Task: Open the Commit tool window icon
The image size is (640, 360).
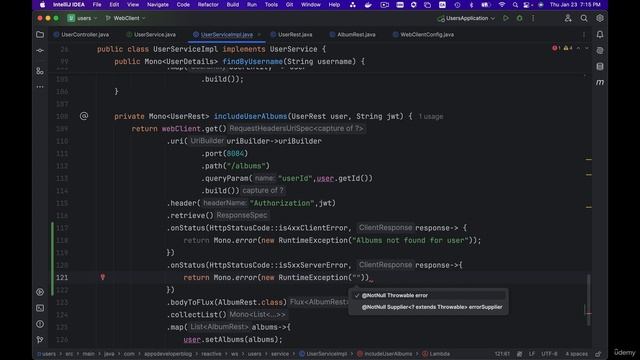Action: (40, 51)
